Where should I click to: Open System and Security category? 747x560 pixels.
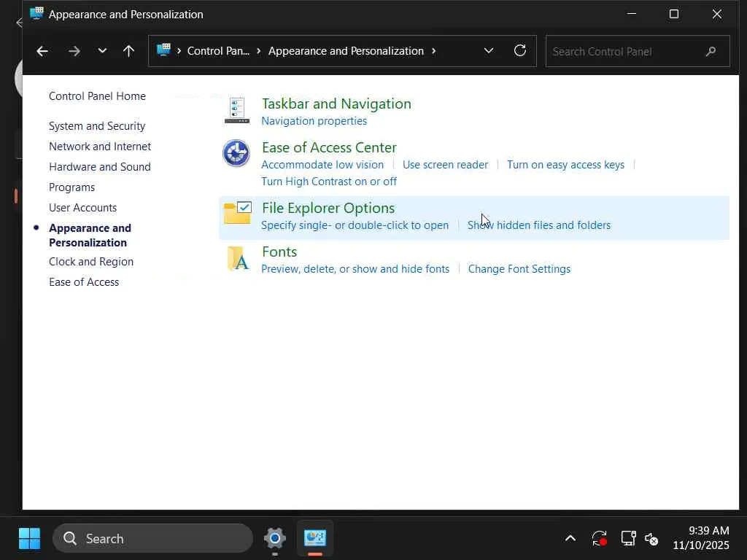[97, 126]
